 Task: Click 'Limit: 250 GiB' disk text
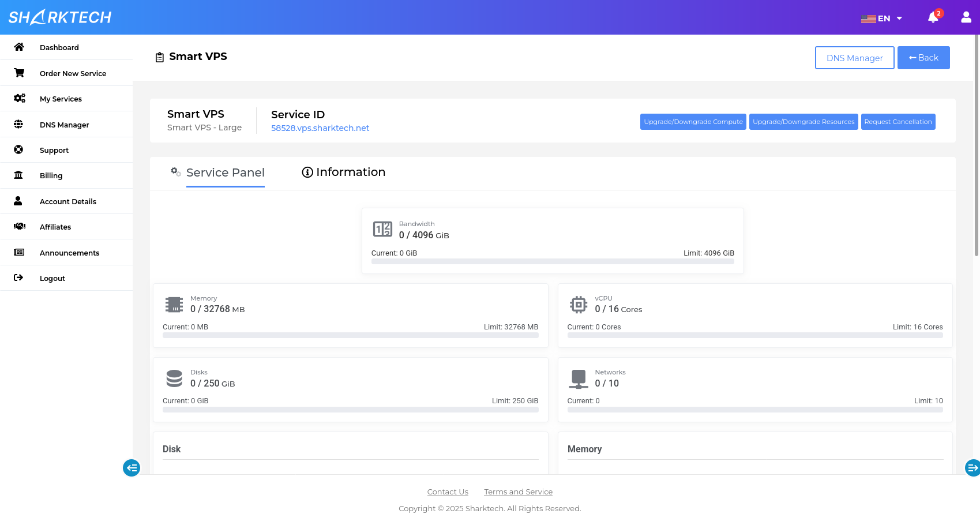[515, 401]
